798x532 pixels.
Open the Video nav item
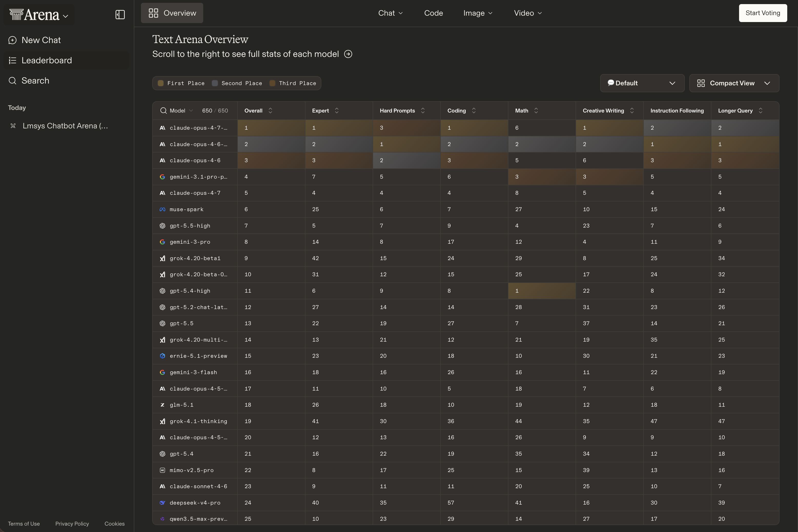528,13
